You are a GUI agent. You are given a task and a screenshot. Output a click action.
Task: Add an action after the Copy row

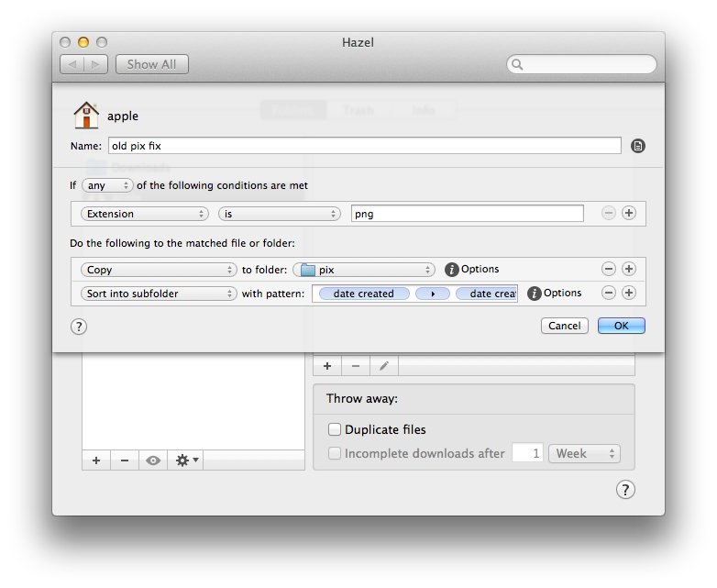coord(629,270)
